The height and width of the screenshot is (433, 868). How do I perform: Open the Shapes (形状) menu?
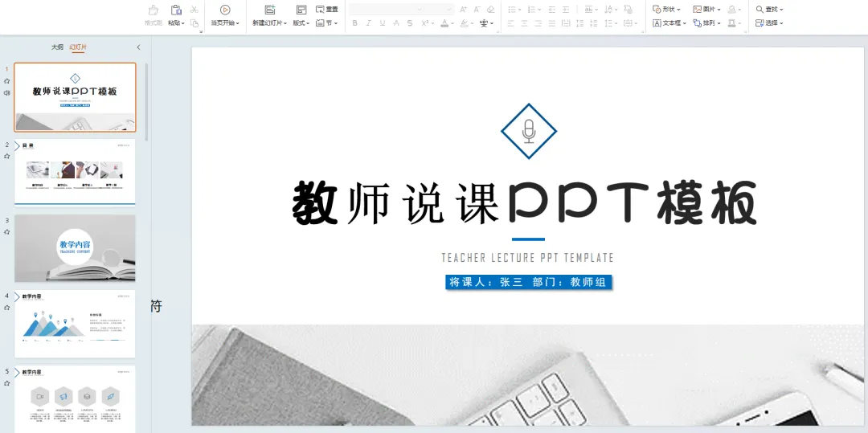point(666,10)
